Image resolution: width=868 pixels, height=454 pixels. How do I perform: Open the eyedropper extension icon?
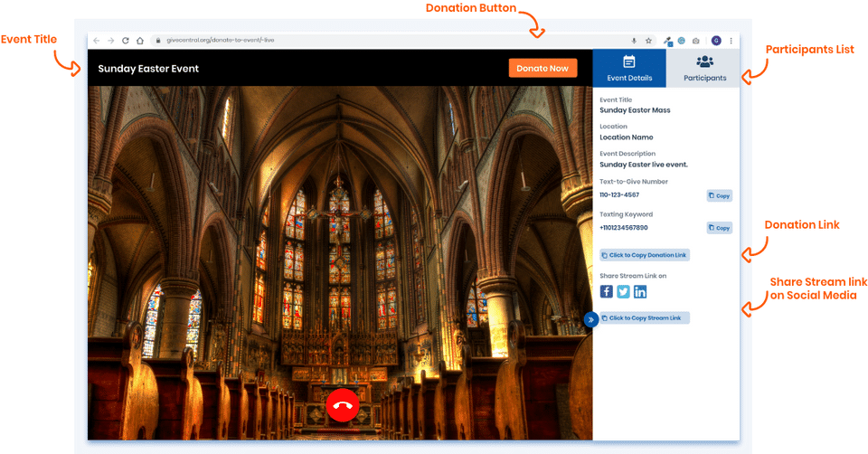tap(667, 41)
